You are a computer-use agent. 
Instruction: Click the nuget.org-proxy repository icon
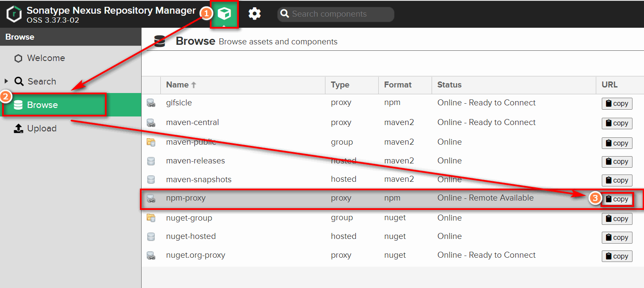click(x=151, y=255)
